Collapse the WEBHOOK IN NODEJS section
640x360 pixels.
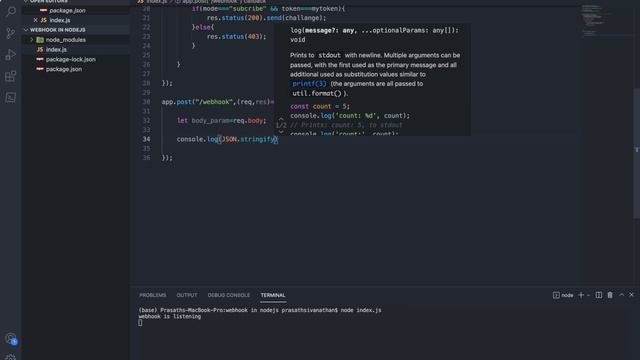tap(26, 30)
